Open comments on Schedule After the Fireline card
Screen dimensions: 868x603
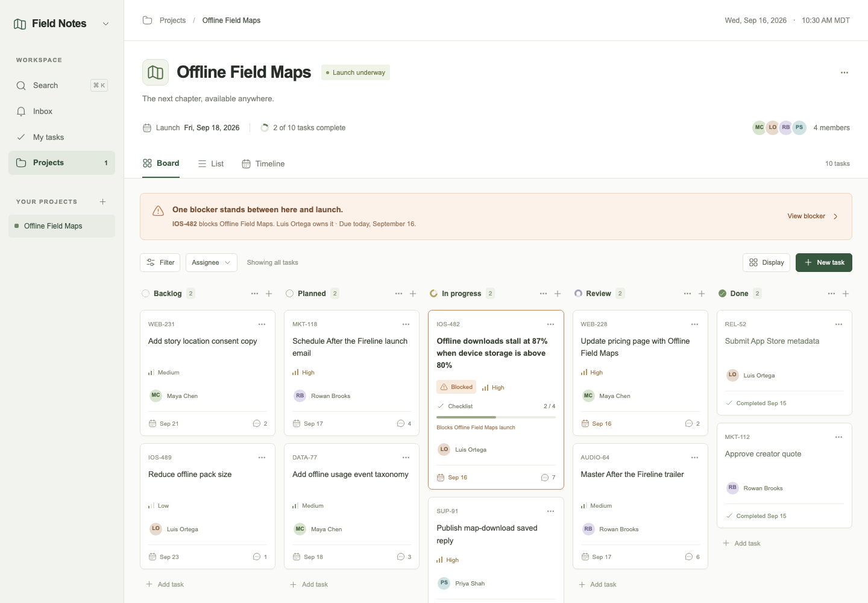tap(404, 424)
